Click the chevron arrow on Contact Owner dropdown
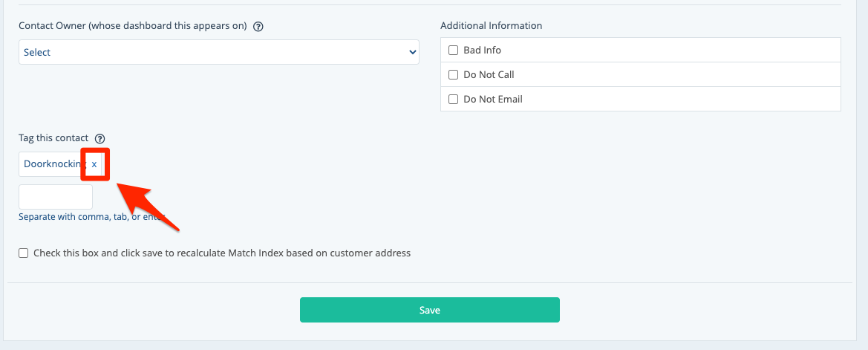 tap(412, 53)
